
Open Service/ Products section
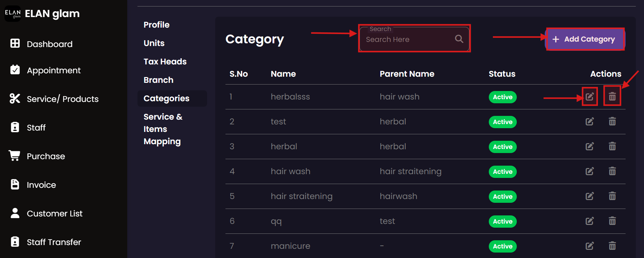(x=62, y=99)
